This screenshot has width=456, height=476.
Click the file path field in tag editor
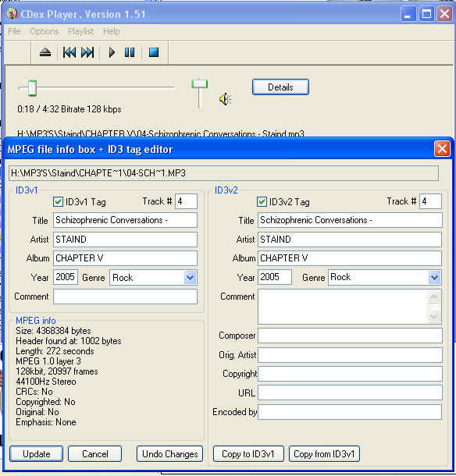223,173
